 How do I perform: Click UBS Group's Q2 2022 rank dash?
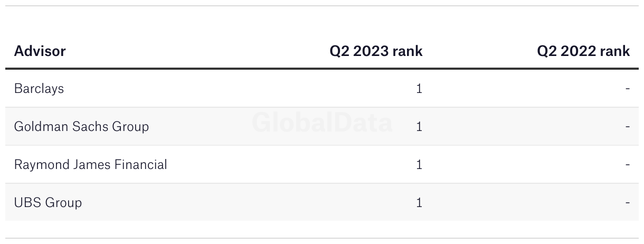tap(627, 202)
